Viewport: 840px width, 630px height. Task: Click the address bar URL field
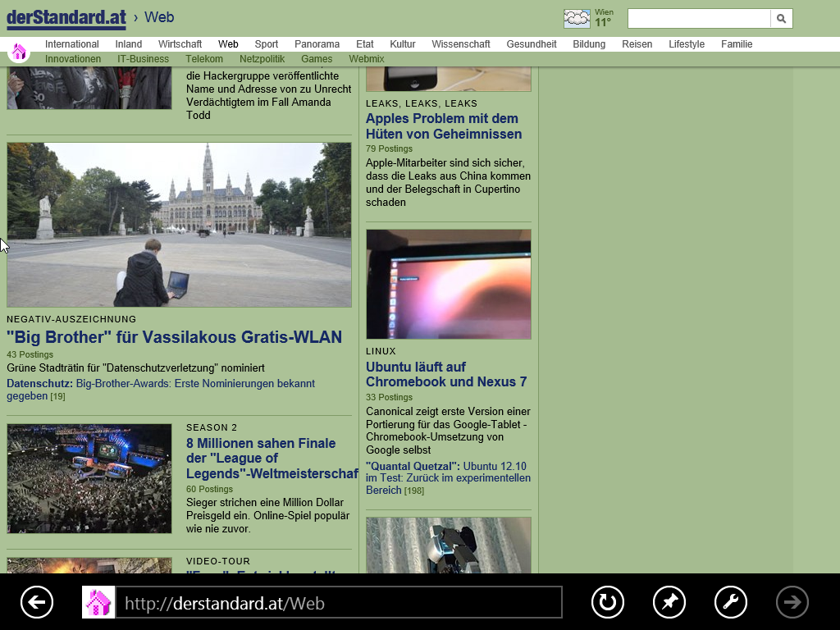pos(339,603)
